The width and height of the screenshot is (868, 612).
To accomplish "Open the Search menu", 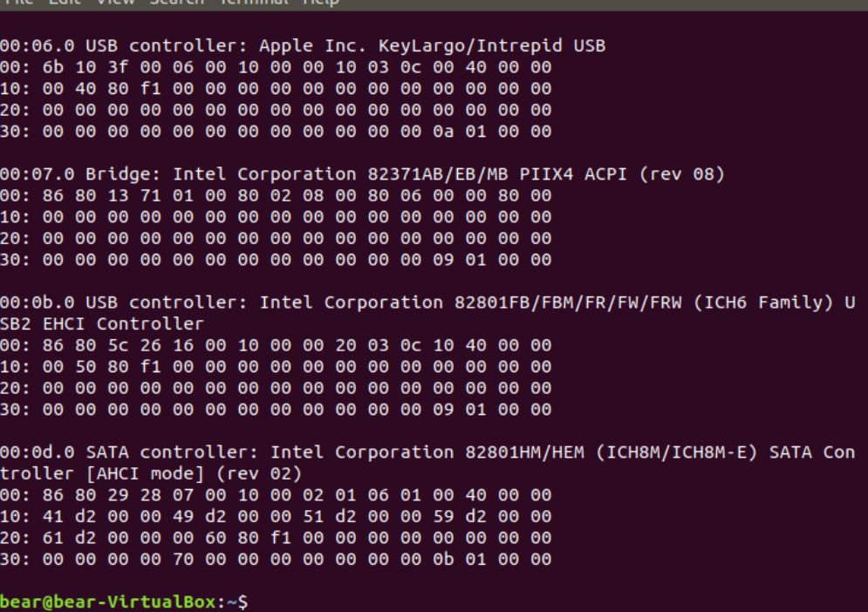I will click(176, 3).
